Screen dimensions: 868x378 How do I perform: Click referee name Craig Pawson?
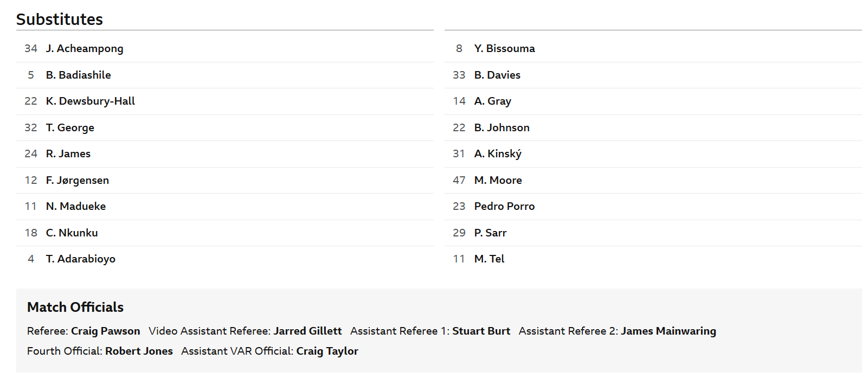106,331
